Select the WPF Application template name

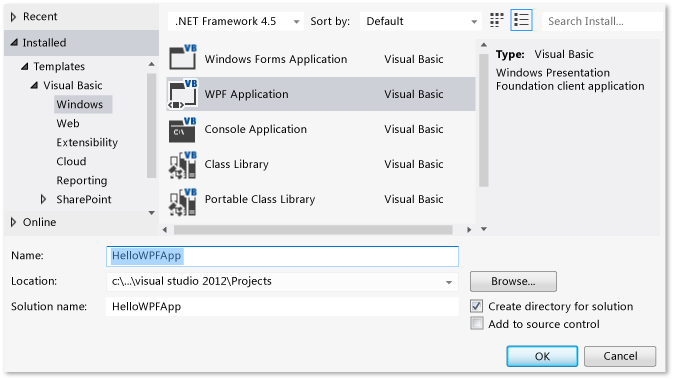pos(246,94)
